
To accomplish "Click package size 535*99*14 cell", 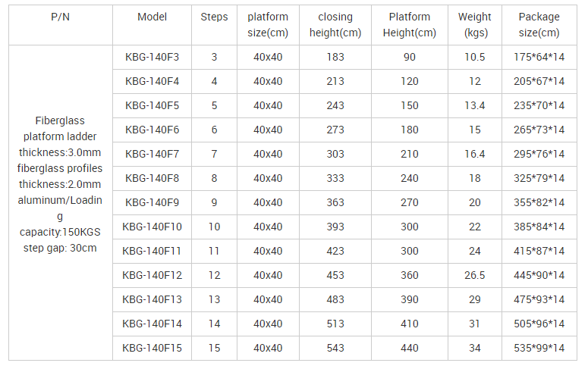I will tap(539, 348).
